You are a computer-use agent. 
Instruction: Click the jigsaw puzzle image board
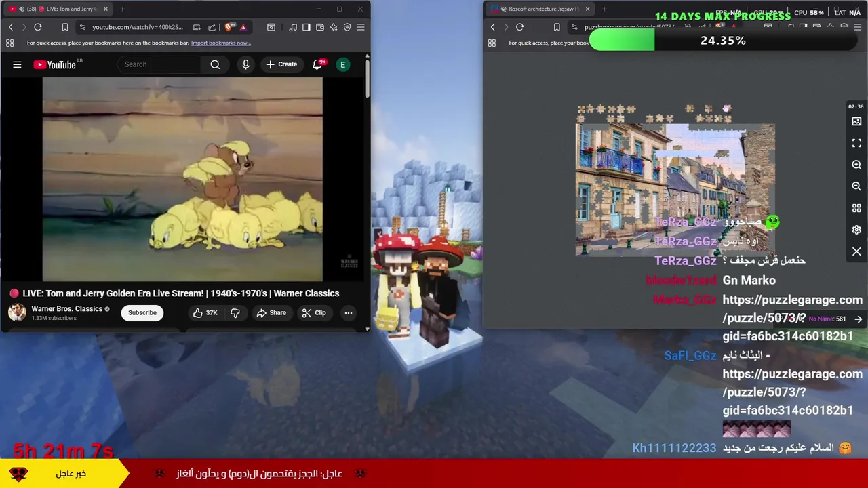pos(675,190)
